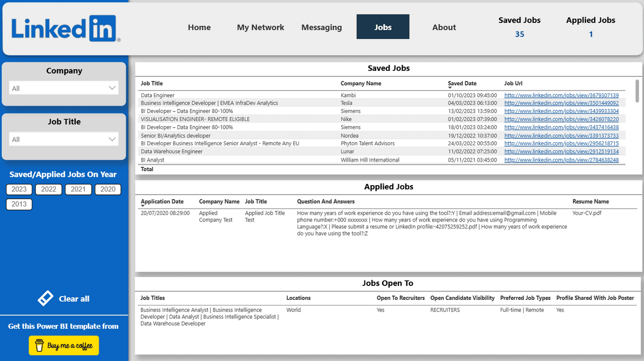This screenshot has height=361, width=644.
Task: Click World location value
Action: point(294,310)
